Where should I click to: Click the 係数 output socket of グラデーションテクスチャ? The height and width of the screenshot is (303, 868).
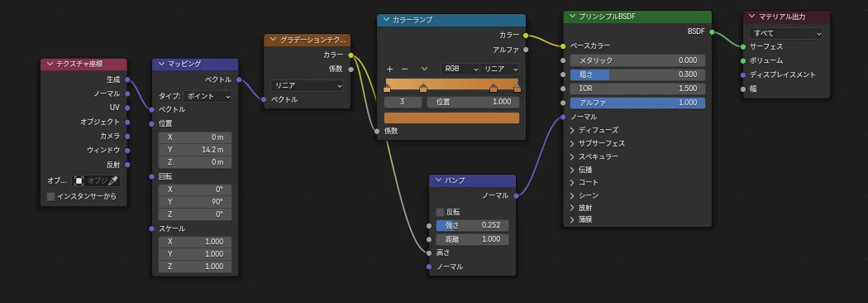coord(351,70)
